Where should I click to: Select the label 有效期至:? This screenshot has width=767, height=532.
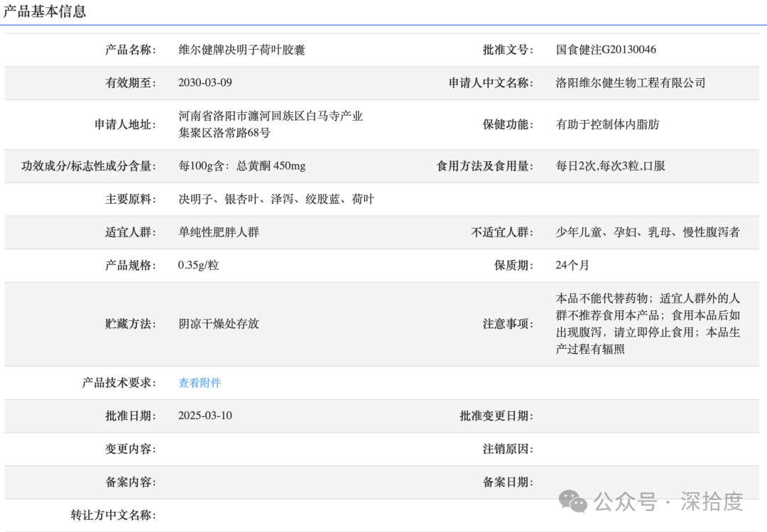click(x=131, y=82)
